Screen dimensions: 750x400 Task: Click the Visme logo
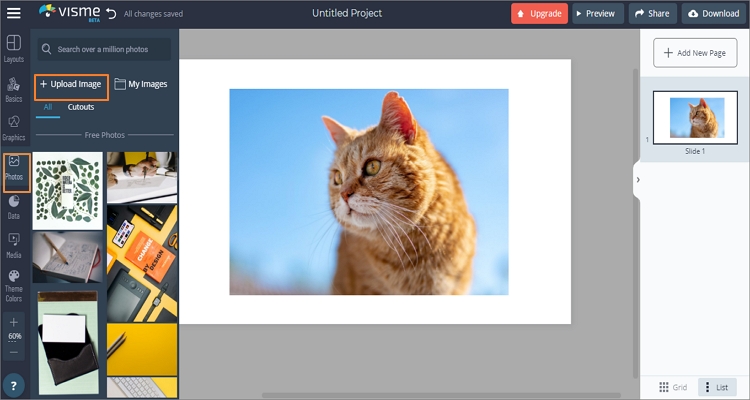point(70,13)
